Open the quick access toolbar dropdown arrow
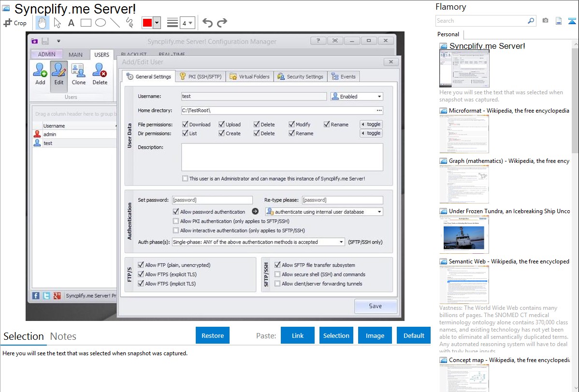The image size is (579, 392). coord(58,41)
